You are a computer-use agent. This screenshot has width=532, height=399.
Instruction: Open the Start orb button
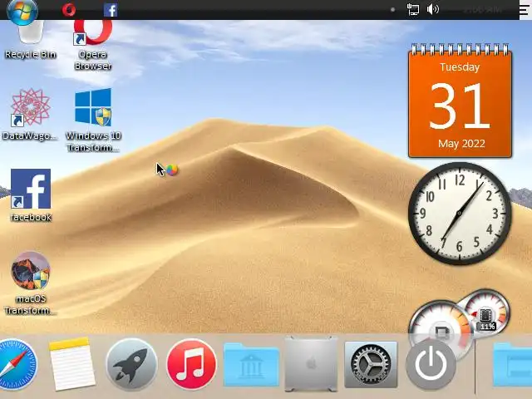click(x=22, y=11)
